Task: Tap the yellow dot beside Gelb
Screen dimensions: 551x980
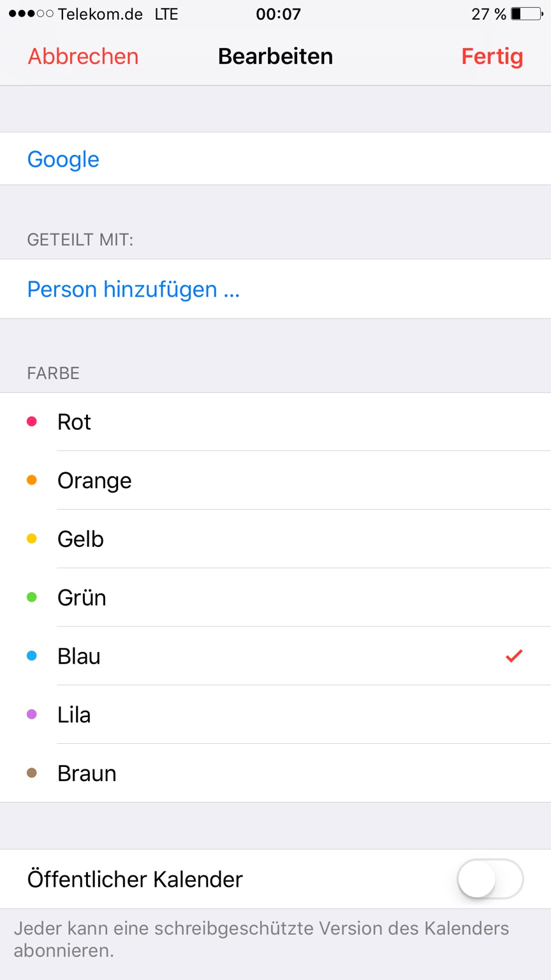Action: coord(30,538)
